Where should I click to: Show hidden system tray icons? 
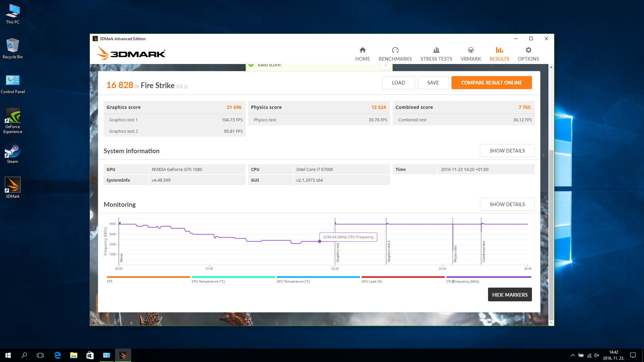(x=573, y=355)
